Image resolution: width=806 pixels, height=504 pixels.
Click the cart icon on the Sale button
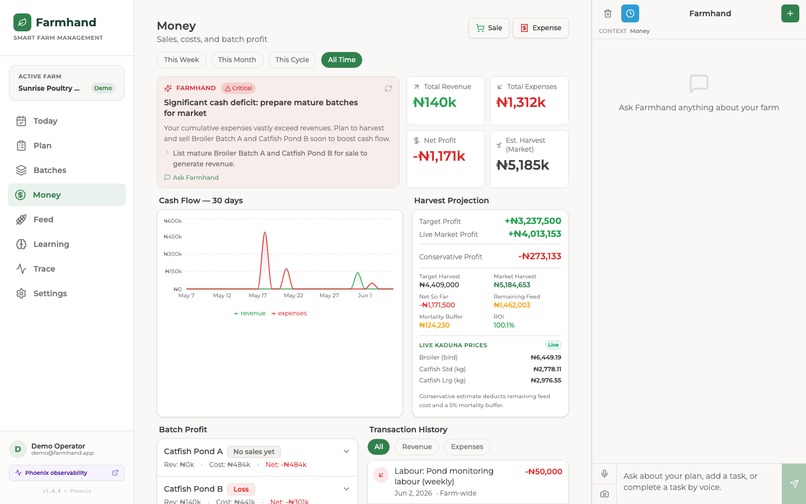tap(480, 28)
